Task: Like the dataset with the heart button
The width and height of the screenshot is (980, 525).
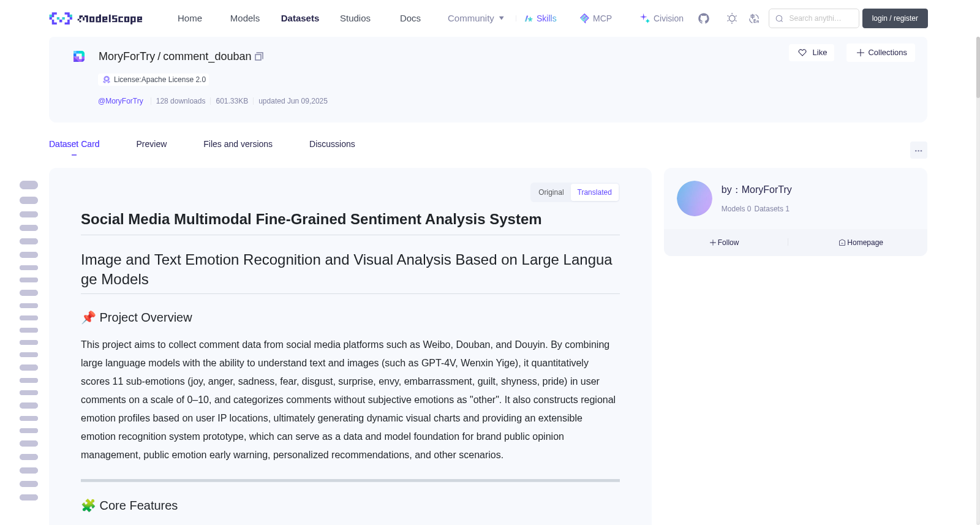Action: (812, 53)
